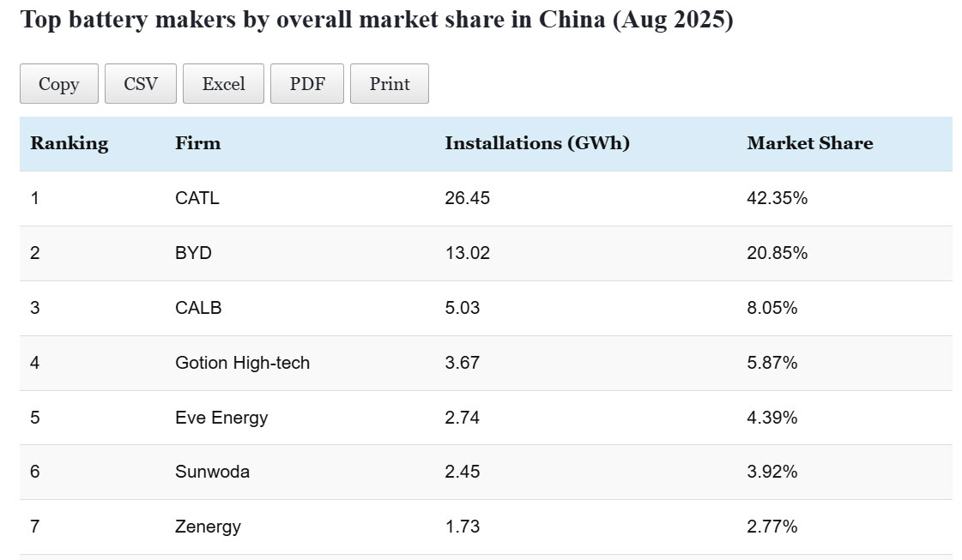This screenshot has height=560, width=962.
Task: Sort by the Market Share header
Action: point(809,143)
